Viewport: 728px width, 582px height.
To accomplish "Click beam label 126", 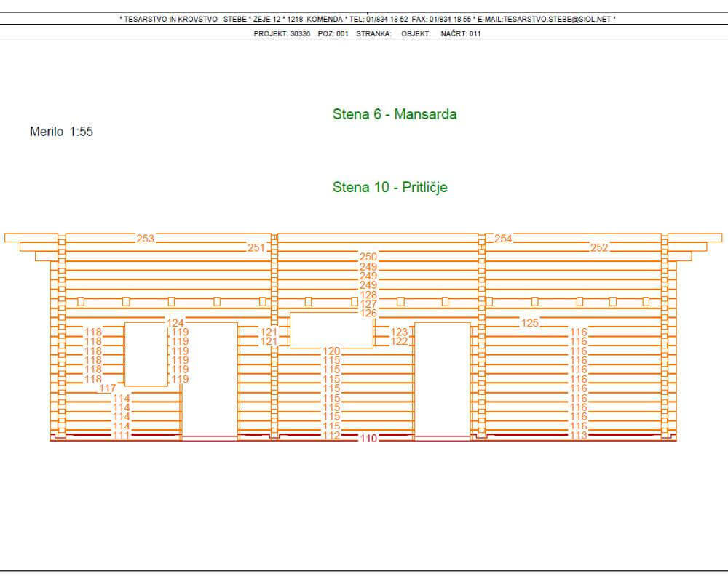I will pos(368,313).
